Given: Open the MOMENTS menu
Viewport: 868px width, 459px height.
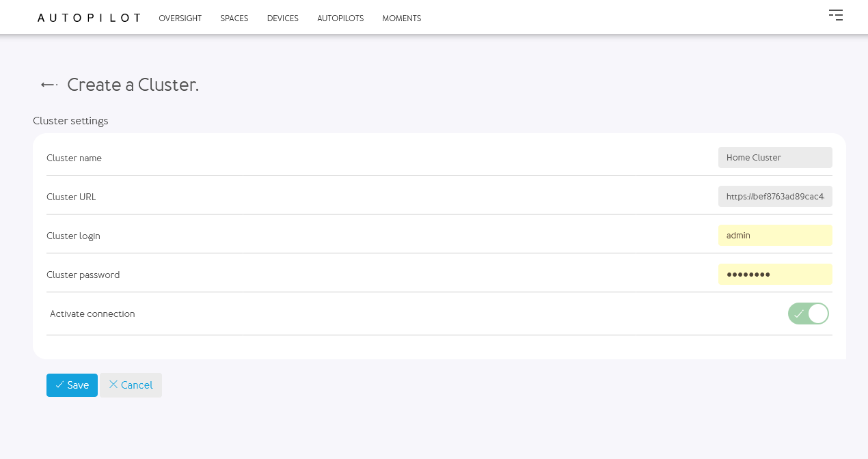Looking at the screenshot, I should click(x=402, y=18).
